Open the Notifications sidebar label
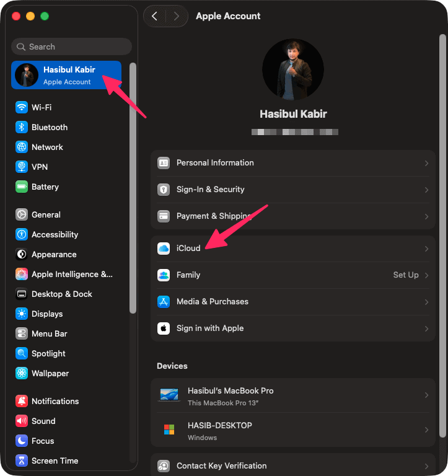Image resolution: width=448 pixels, height=476 pixels. click(55, 401)
